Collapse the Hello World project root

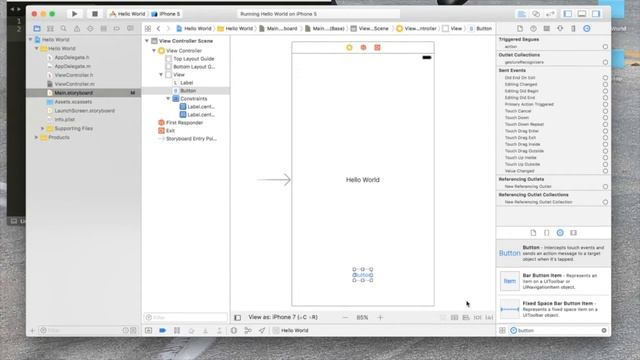(31, 40)
